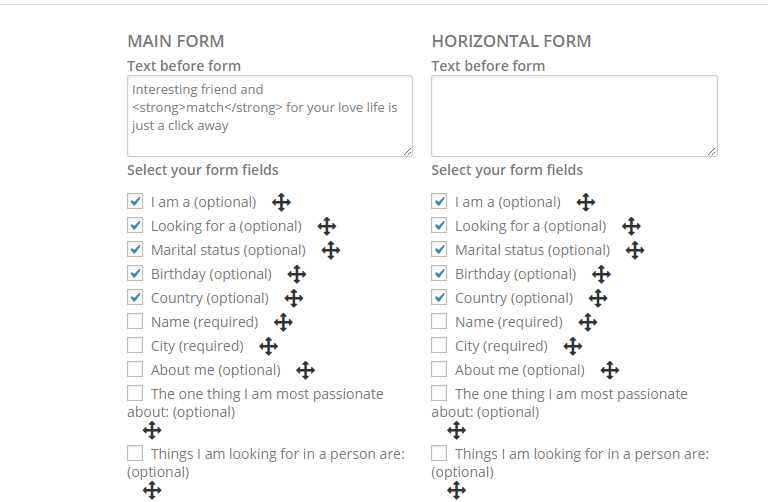Click move icon beside Horizontal Form 'Country'

(598, 299)
